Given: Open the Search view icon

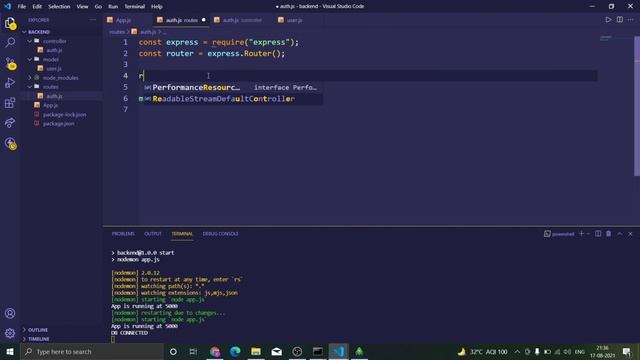Looking at the screenshot, I should [10, 42].
